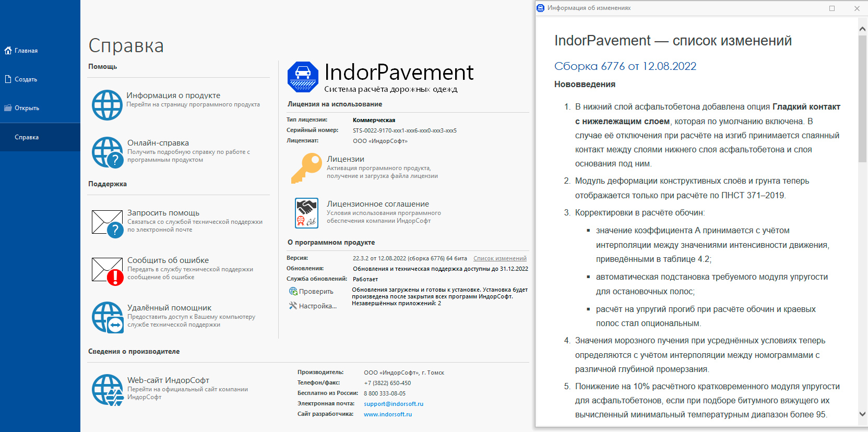Viewport: 868px width, 432px height.
Task: Open the Лицензии title
Action: point(346,159)
